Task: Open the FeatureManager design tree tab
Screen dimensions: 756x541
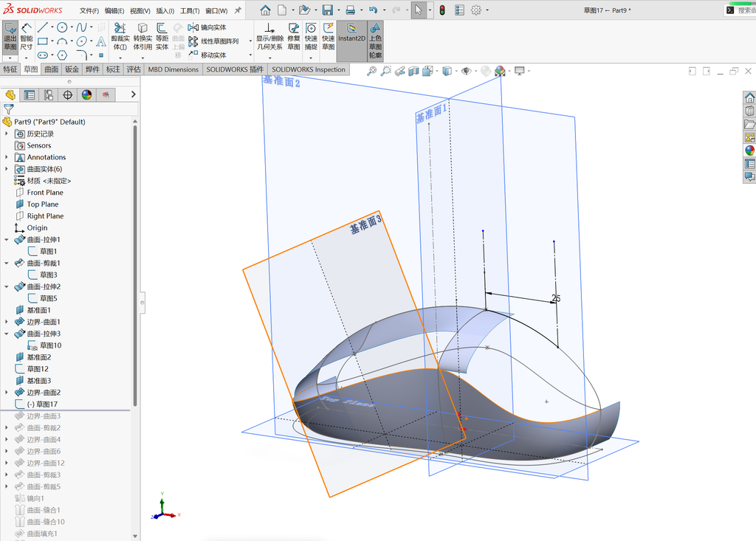Action: pyautogui.click(x=10, y=95)
